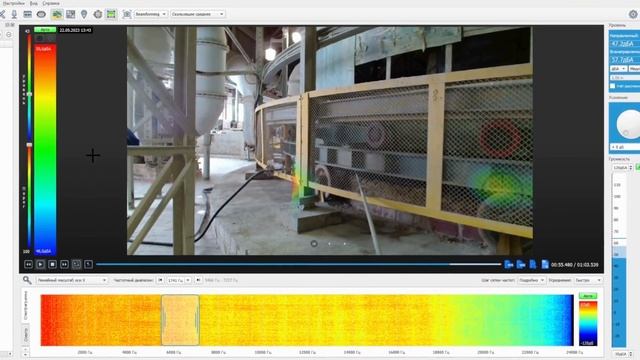Click the center dot icon below the video

click(x=314, y=244)
